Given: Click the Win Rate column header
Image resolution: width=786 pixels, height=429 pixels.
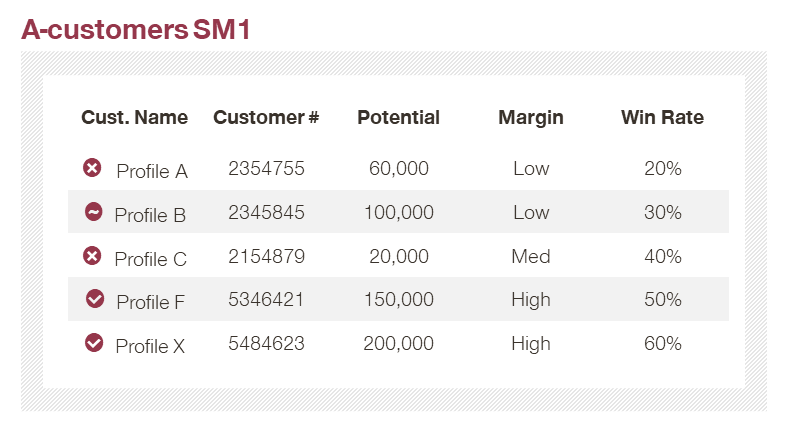Looking at the screenshot, I should click(x=663, y=117).
